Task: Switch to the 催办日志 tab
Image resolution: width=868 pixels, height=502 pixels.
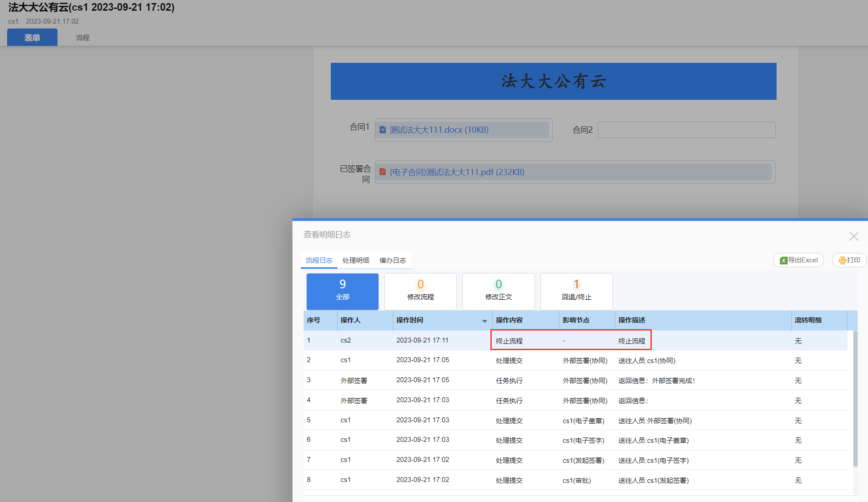Action: coord(392,261)
